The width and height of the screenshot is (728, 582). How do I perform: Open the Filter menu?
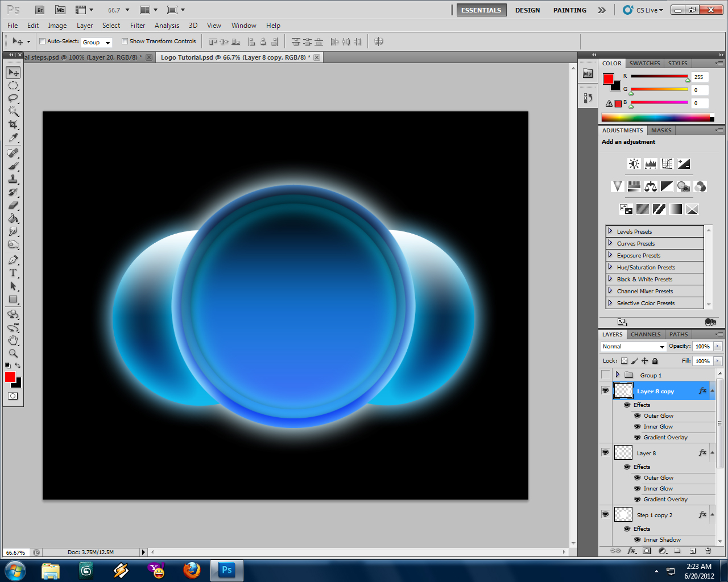pos(138,26)
